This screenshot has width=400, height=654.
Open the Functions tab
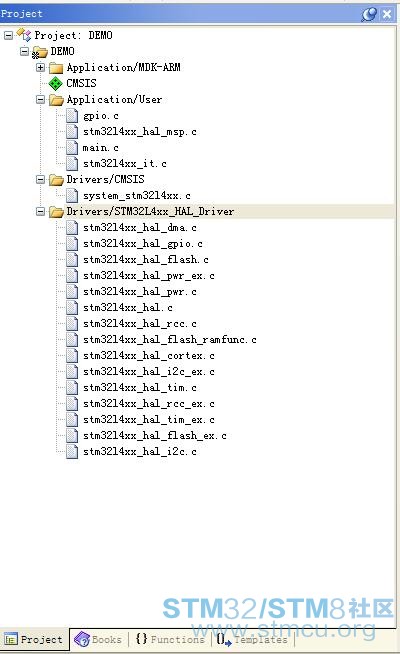[170, 639]
